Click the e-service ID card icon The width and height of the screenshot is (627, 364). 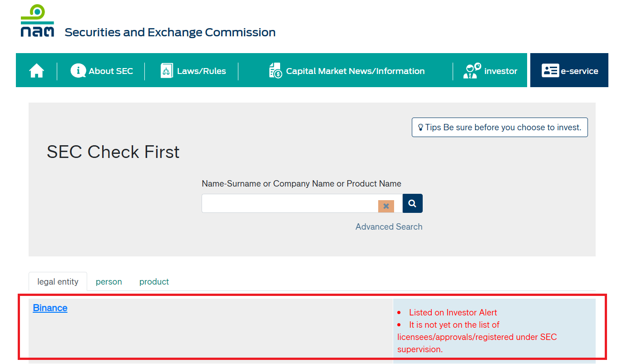tap(550, 71)
